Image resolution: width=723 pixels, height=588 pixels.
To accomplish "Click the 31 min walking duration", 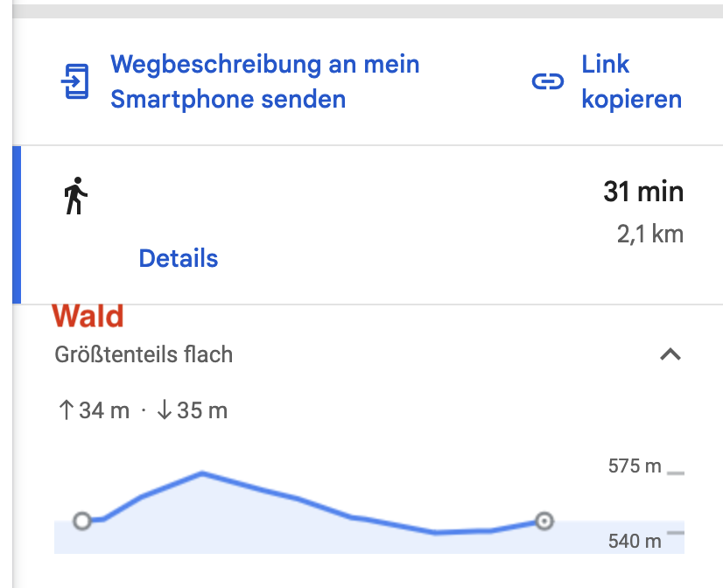I will click(x=642, y=192).
